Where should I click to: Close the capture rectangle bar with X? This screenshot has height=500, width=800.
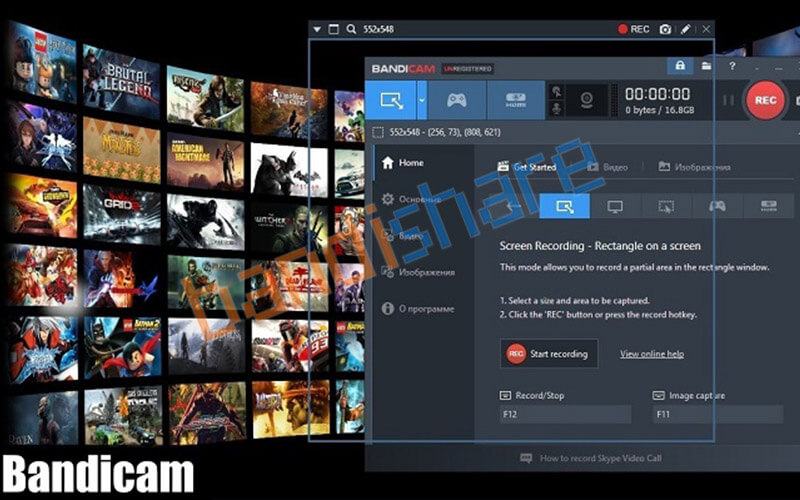[x=706, y=29]
